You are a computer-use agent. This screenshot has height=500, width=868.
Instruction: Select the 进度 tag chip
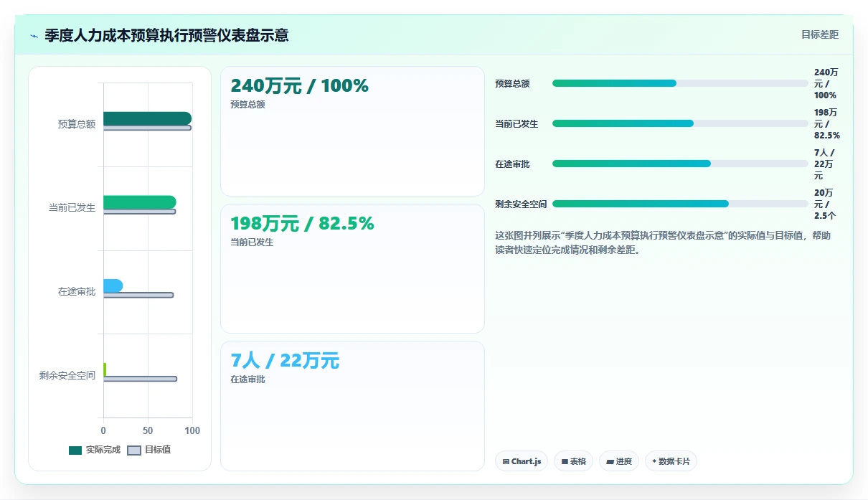pos(619,461)
